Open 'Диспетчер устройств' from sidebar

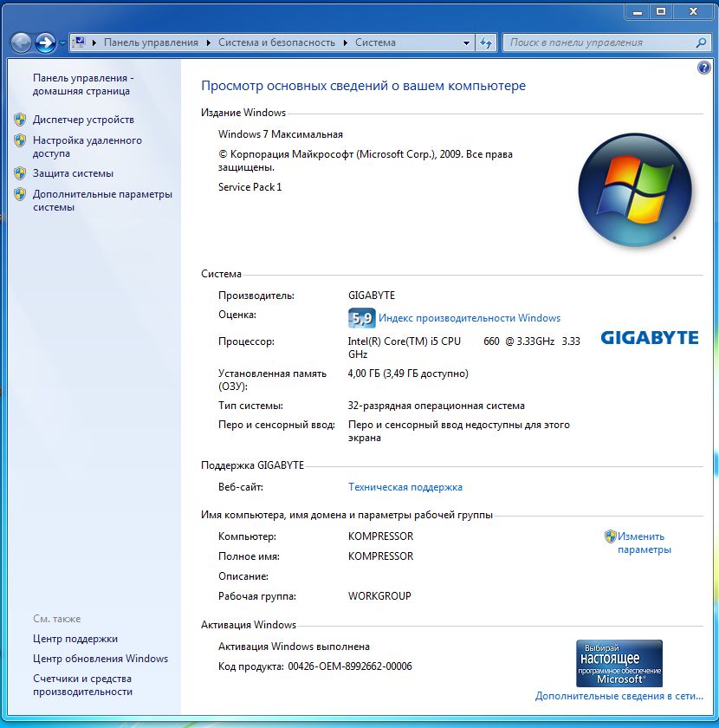click(x=83, y=120)
